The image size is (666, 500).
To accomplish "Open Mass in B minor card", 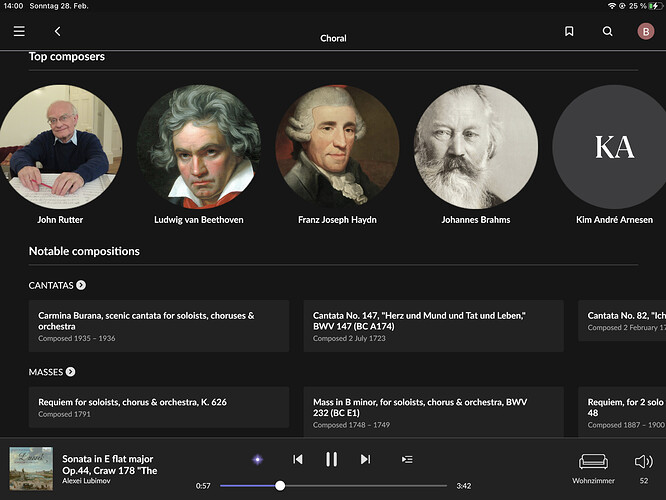I will click(434, 412).
